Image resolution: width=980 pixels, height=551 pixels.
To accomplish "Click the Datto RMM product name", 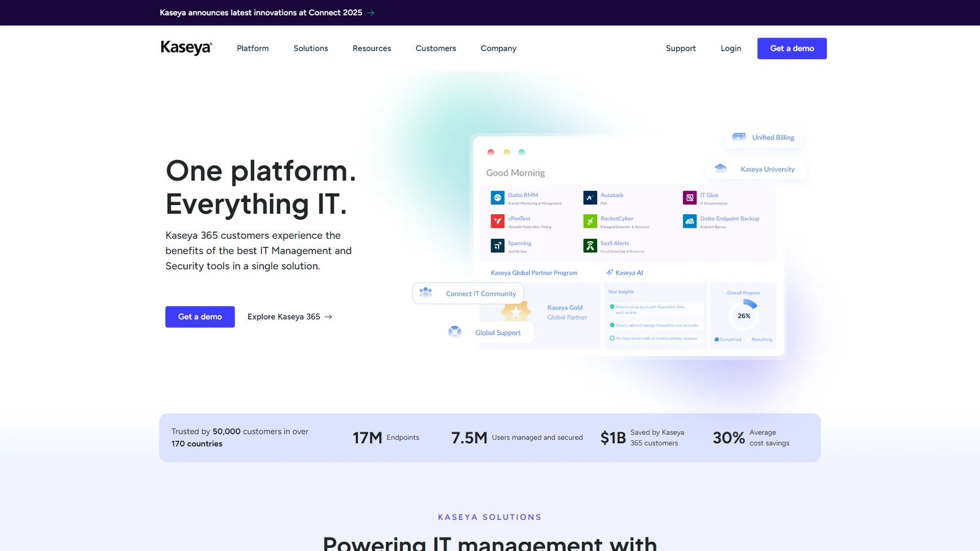I will pos(523,195).
